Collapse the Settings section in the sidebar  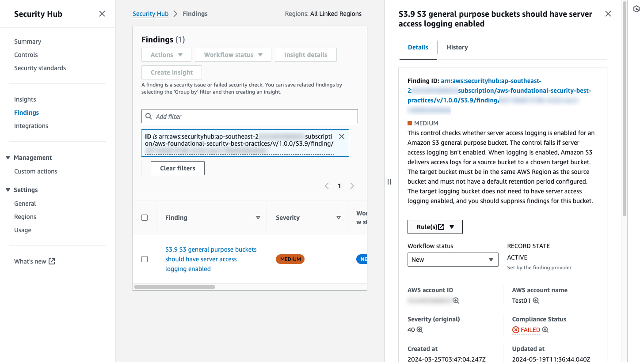coord(7,189)
